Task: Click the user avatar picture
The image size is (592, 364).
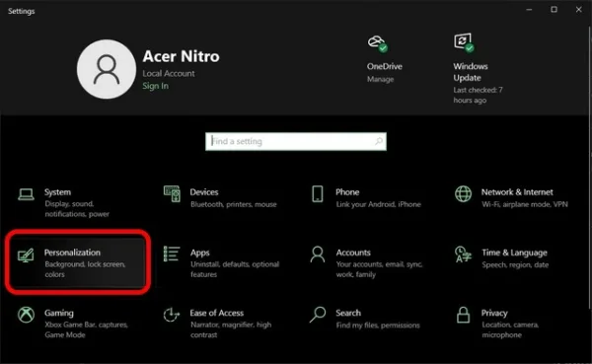Action: click(x=107, y=69)
